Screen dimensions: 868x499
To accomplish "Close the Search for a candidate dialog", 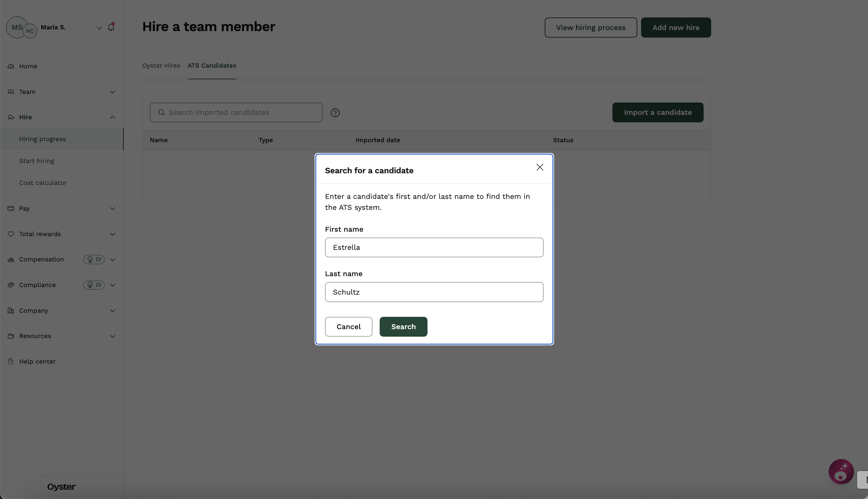I will click(540, 167).
